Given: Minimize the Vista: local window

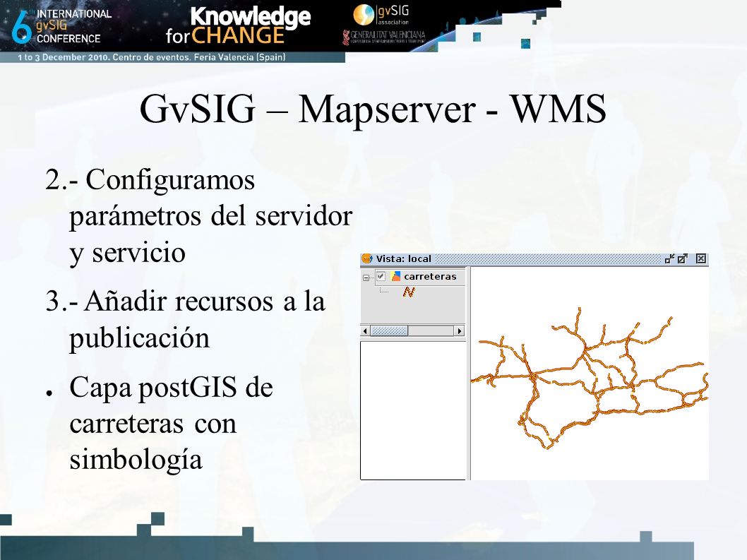Looking at the screenshot, I should point(669,258).
